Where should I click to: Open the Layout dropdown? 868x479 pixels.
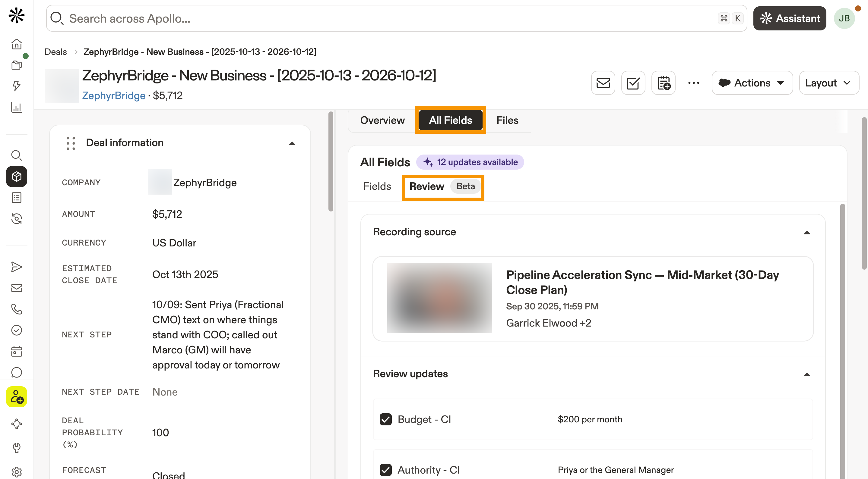tap(828, 83)
